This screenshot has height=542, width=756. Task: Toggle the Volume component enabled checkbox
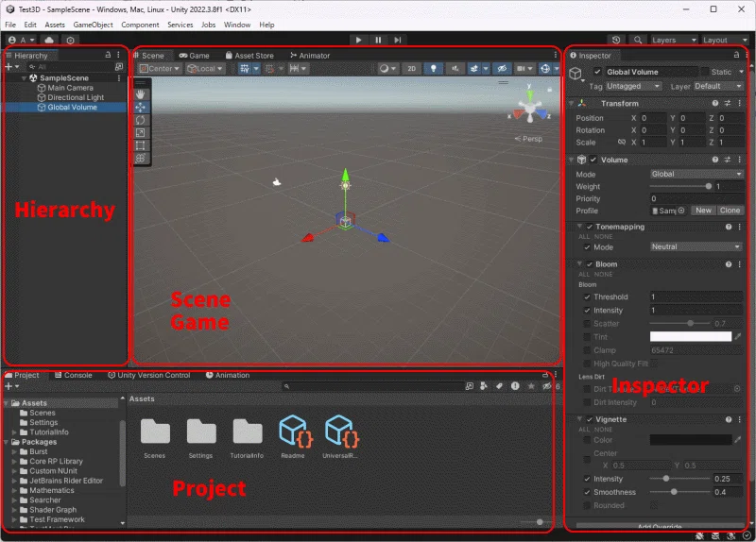click(x=593, y=160)
